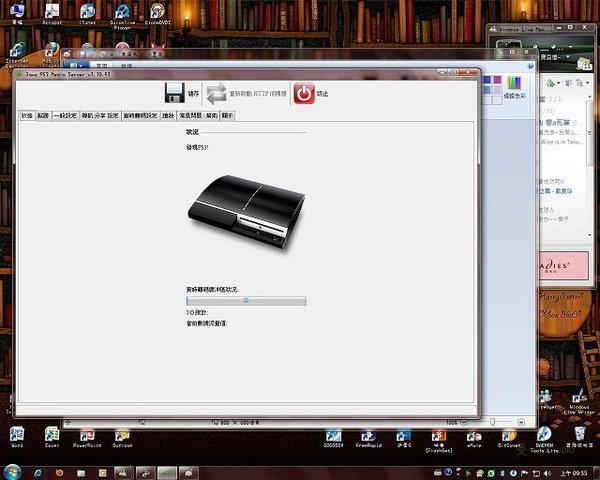The height and width of the screenshot is (480, 600).
Task: Click Paint zoom-in plus button
Action: (521, 422)
